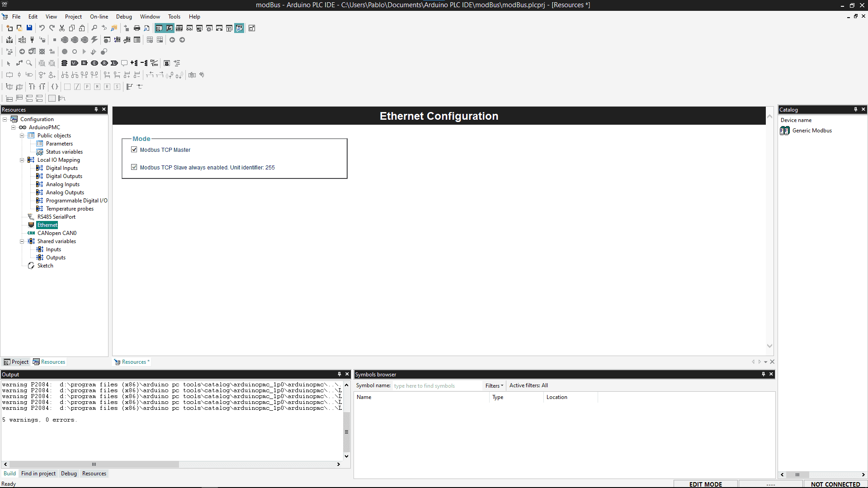Select RS485 SerialPort in Resources tree

(x=56, y=217)
